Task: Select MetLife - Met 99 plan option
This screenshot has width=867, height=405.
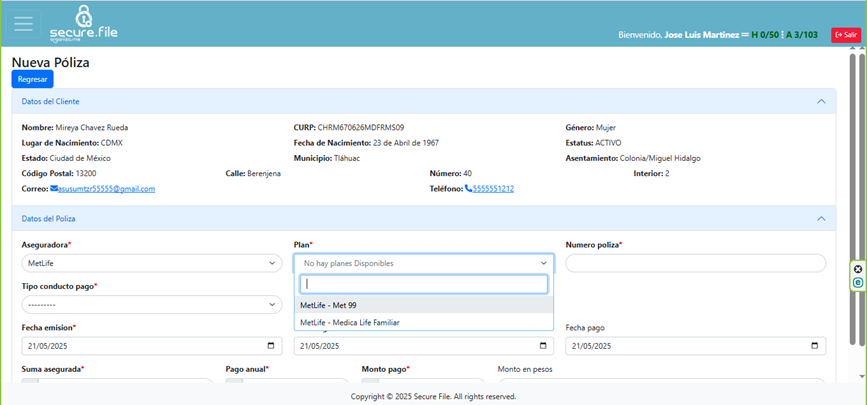Action: tap(328, 305)
